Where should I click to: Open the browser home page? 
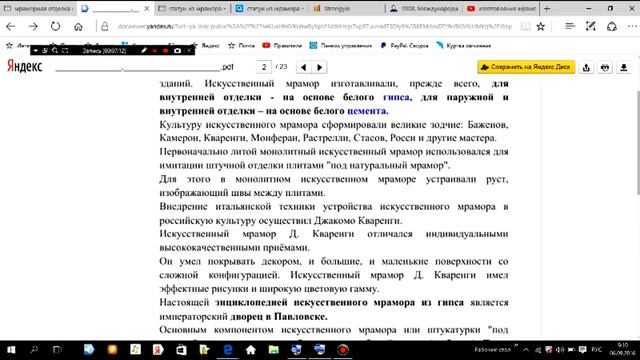(x=78, y=27)
